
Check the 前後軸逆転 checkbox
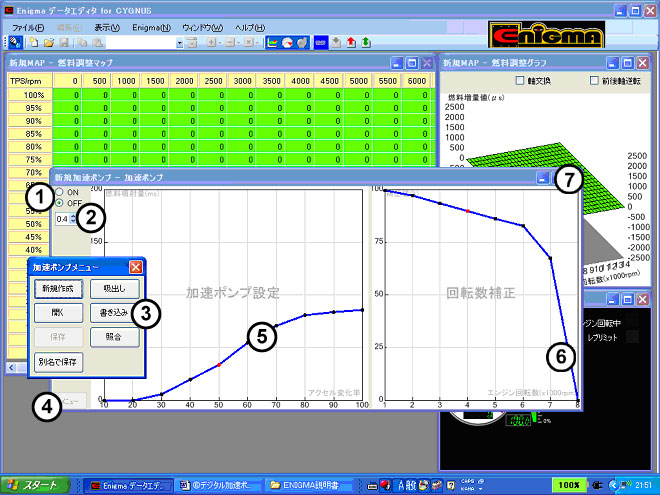[594, 80]
